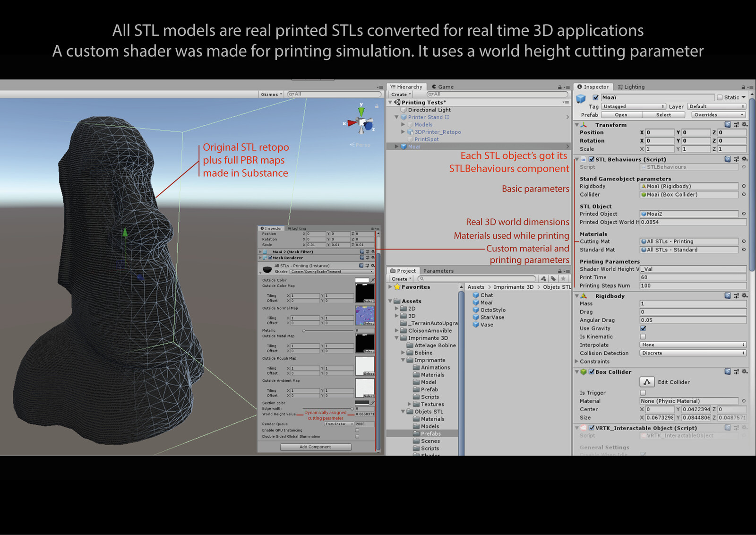
Task: Click the object picker circle next to Printed Object
Action: tap(743, 214)
